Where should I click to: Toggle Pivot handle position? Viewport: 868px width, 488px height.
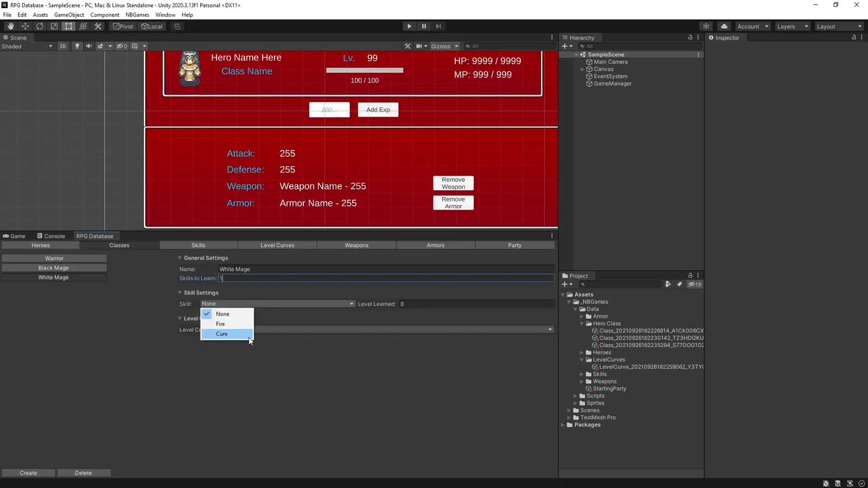tap(123, 26)
